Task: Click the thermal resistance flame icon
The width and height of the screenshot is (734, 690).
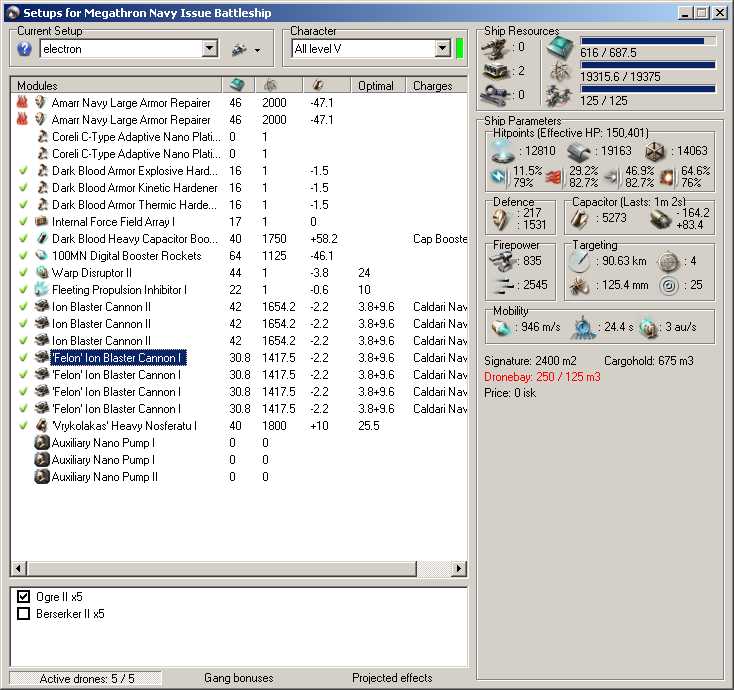Action: [554, 177]
